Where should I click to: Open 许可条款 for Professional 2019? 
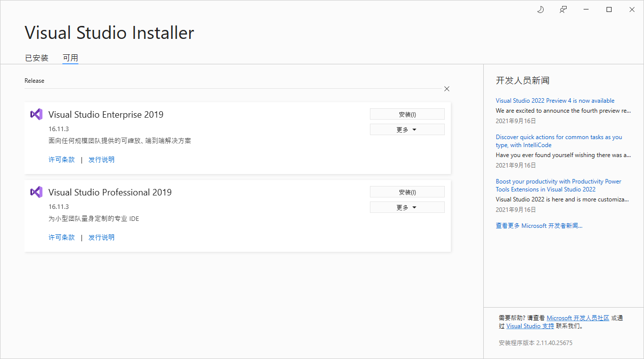(x=61, y=237)
